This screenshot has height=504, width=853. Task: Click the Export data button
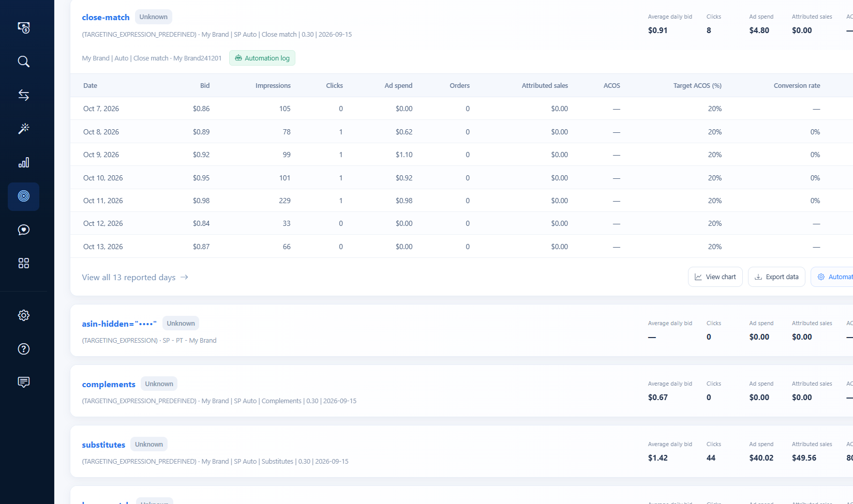tap(776, 277)
